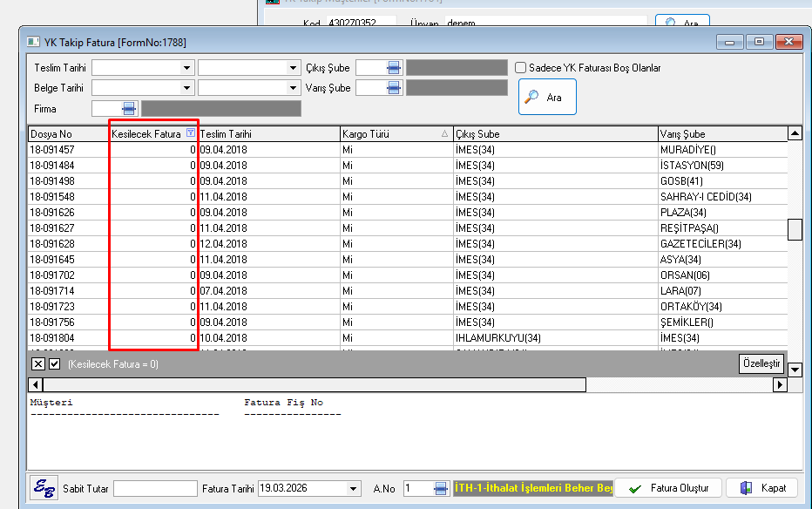The image size is (812, 509).
Task: Click the A.No lookup icon
Action: [441, 488]
